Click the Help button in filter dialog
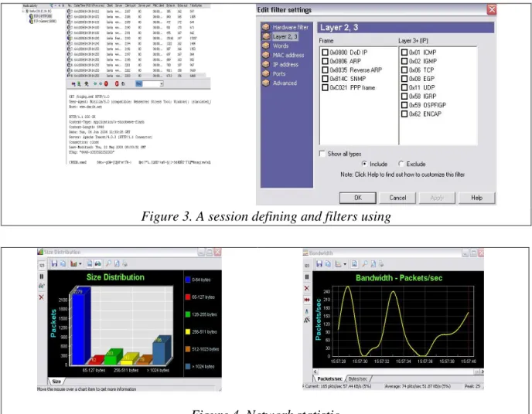 tap(476, 198)
